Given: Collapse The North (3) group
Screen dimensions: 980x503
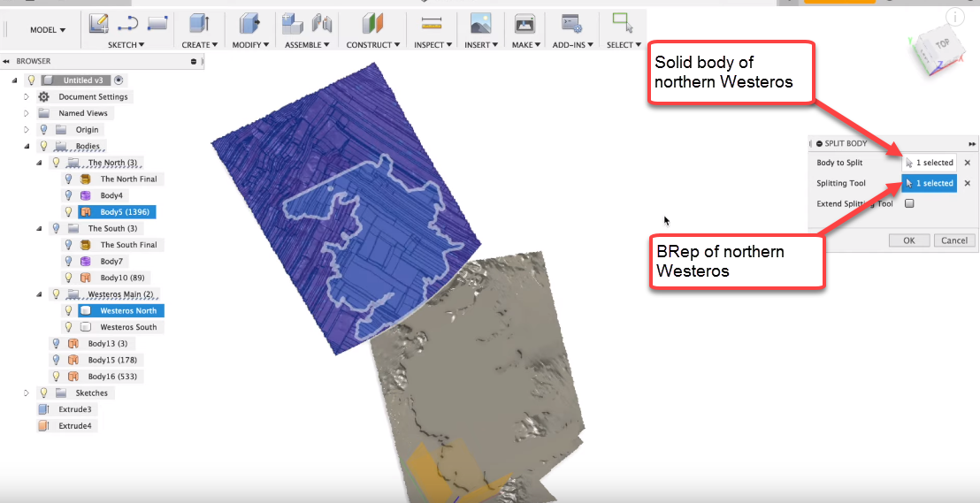Looking at the screenshot, I should 39,163.
